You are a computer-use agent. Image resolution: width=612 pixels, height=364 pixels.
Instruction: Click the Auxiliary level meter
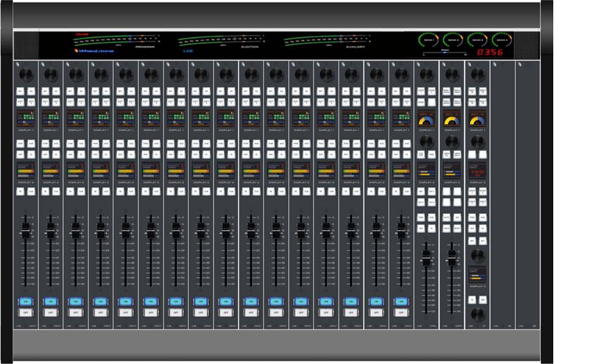(326, 40)
